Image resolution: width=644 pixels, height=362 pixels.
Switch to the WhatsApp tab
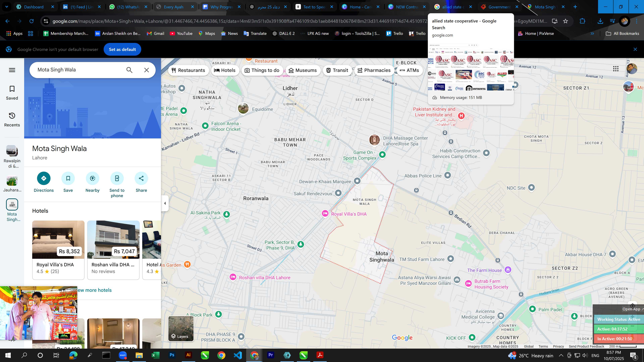coord(128,7)
